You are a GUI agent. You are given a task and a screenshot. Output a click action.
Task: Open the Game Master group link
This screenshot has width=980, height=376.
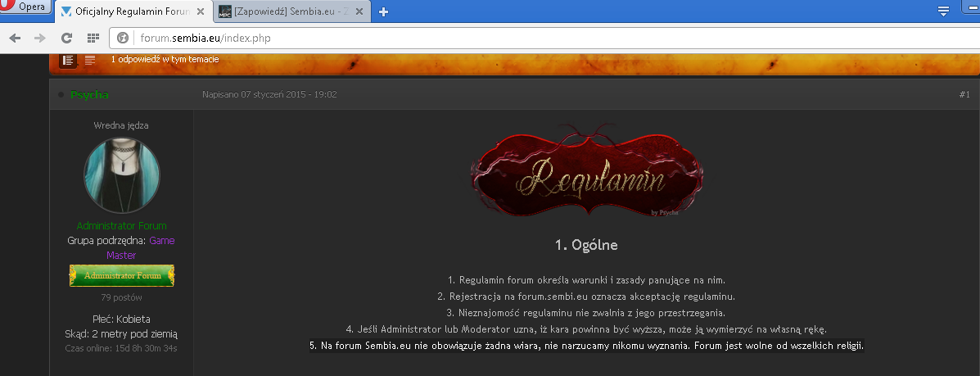coord(141,247)
